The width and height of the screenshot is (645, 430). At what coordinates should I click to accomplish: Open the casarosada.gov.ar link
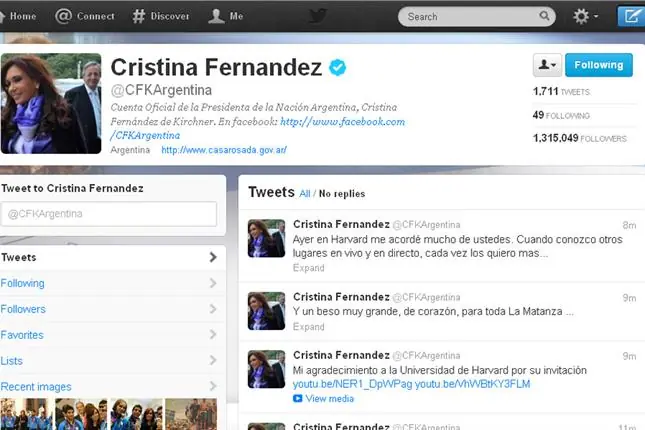point(224,150)
